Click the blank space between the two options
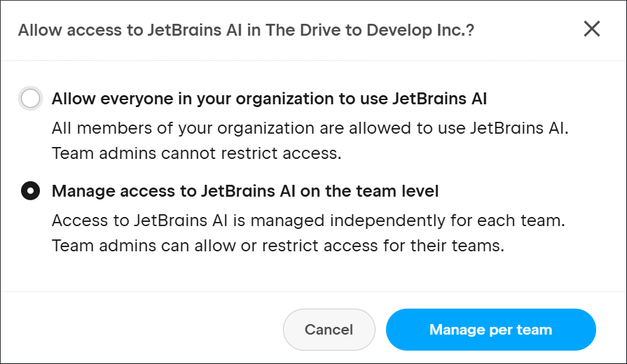Image resolution: width=627 pixels, height=364 pixels. (x=313, y=172)
